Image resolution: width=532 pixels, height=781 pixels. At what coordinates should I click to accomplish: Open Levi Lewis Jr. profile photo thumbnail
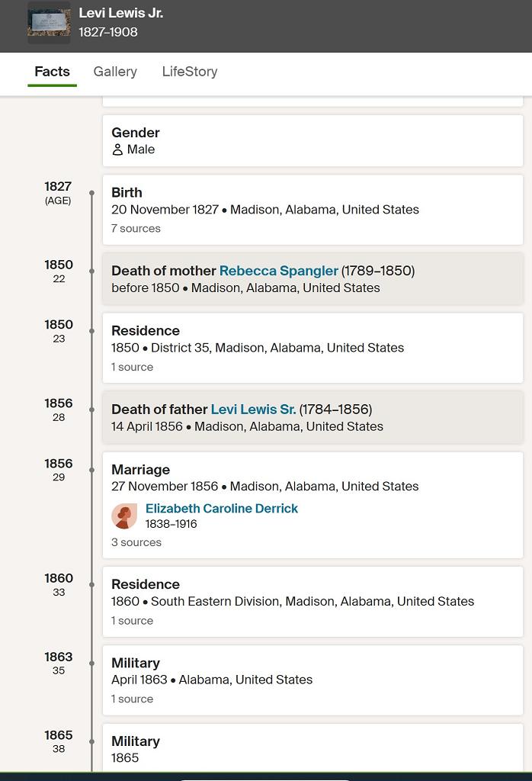coord(49,22)
